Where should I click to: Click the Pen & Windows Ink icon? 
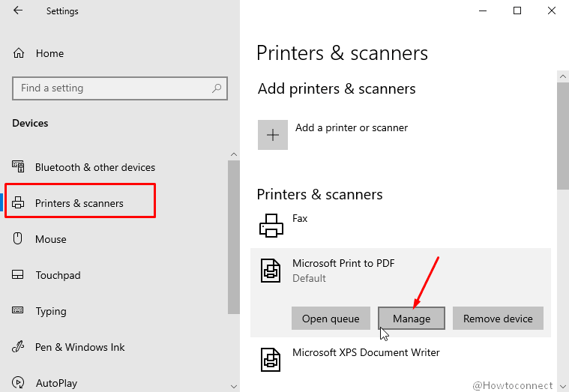(18, 346)
